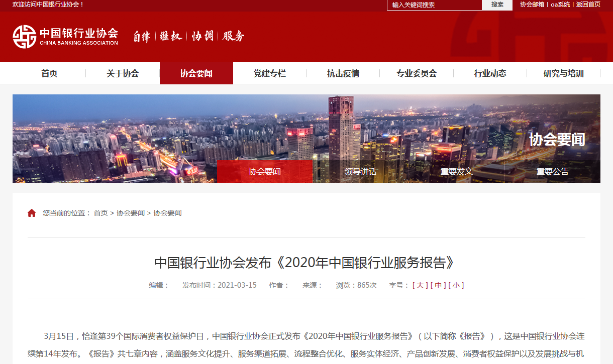The image size is (613, 364).
Task: Click the 您当前的位置 label
Action: click(x=67, y=213)
